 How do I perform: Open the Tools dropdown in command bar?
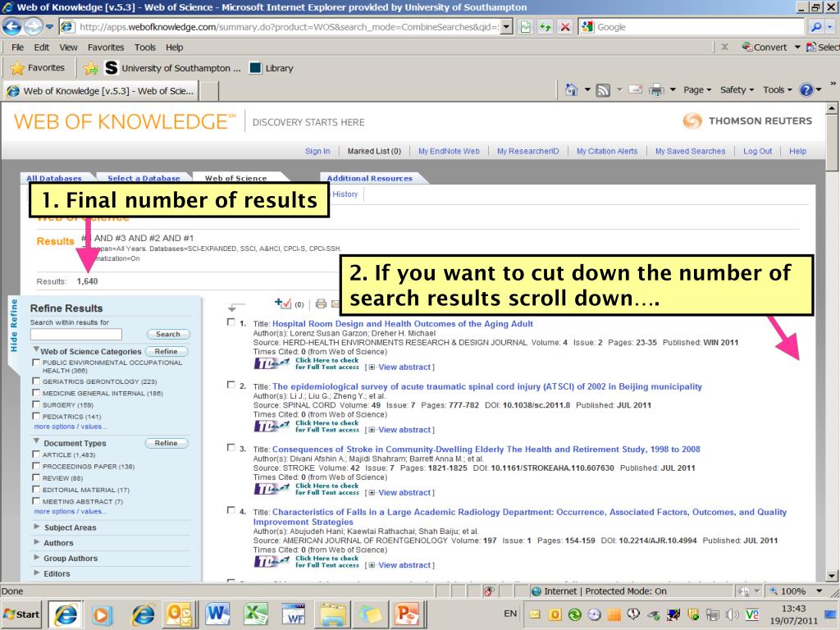coord(778,90)
